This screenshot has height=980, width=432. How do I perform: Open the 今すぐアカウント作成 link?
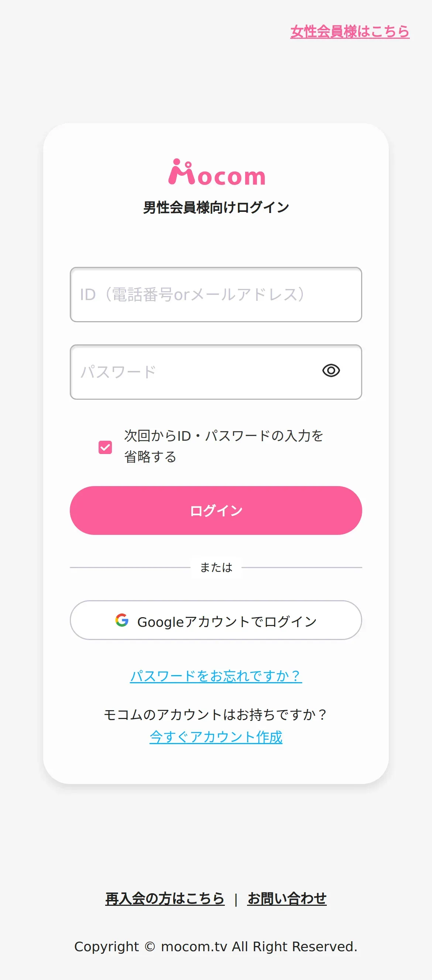pyautogui.click(x=216, y=737)
